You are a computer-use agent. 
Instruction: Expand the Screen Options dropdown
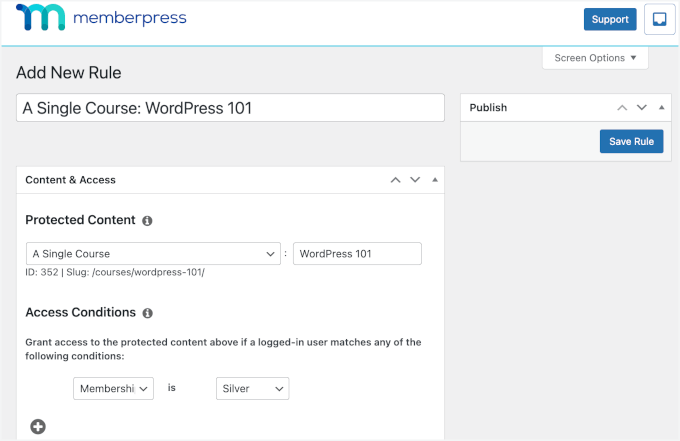click(x=595, y=58)
